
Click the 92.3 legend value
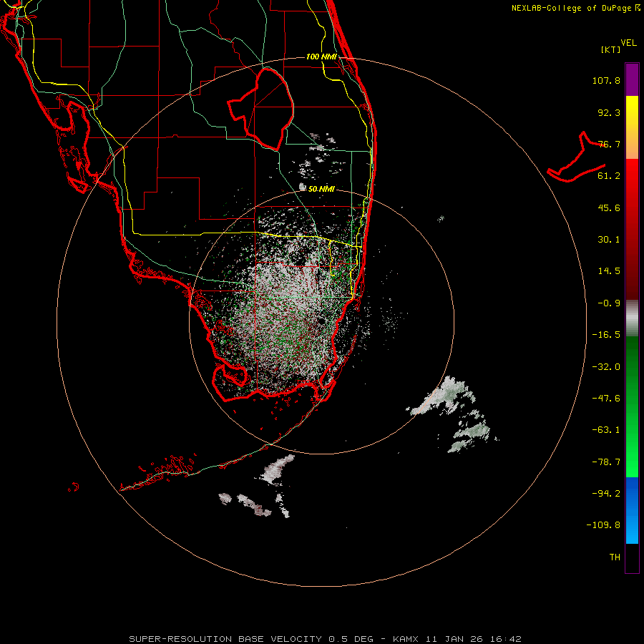609,112
